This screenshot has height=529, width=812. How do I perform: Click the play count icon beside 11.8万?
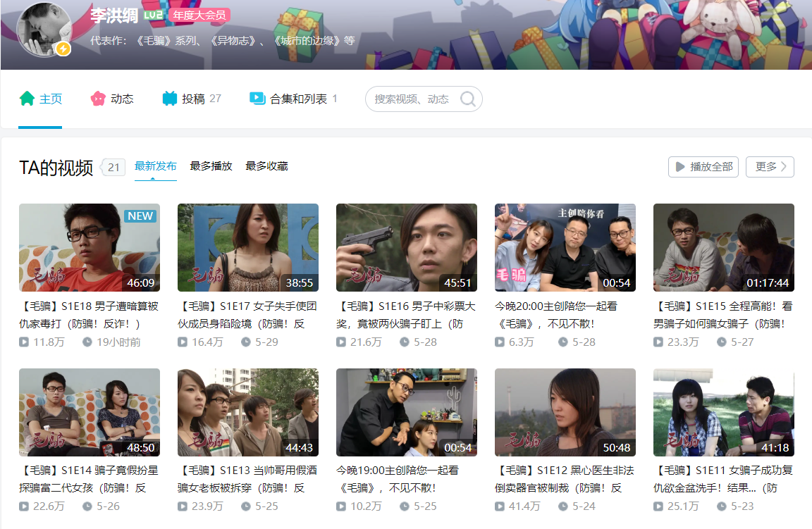pyautogui.click(x=24, y=342)
